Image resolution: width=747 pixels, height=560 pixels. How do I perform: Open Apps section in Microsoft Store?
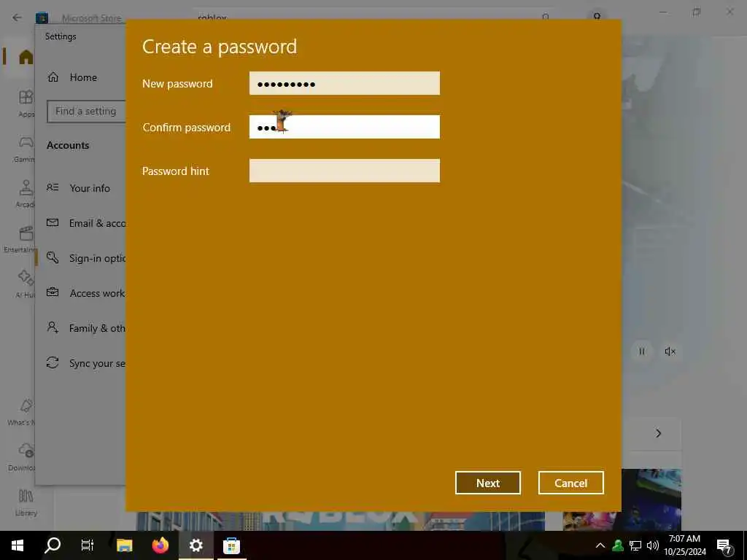point(26,103)
